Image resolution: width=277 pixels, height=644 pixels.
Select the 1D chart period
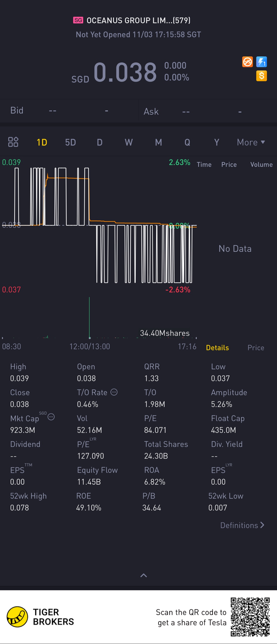pos(42,142)
